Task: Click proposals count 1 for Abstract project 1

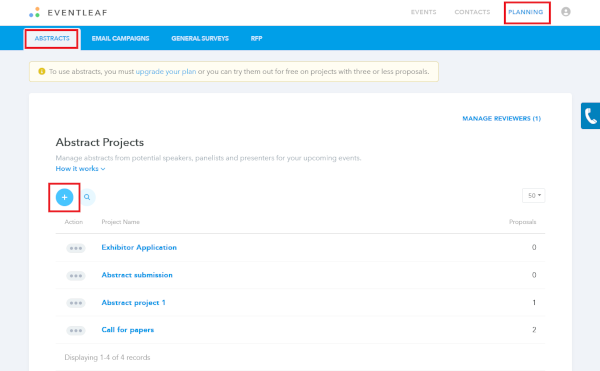Action: [x=534, y=303]
